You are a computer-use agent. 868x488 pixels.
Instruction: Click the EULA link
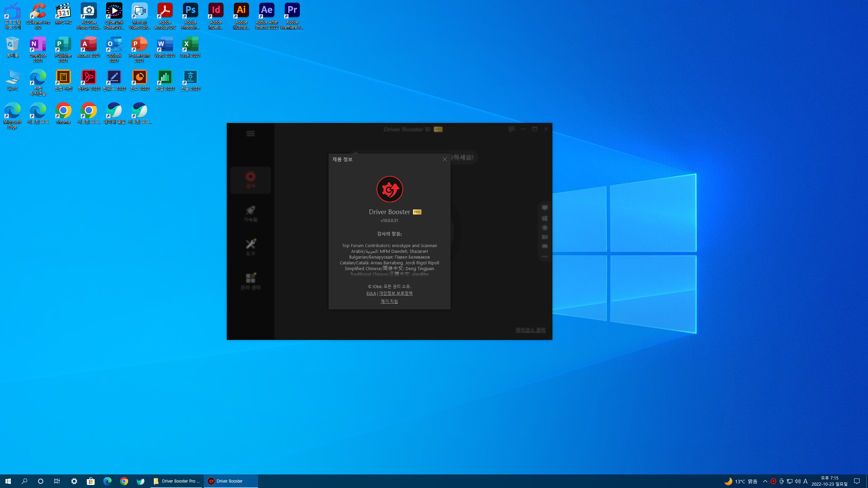coord(371,293)
